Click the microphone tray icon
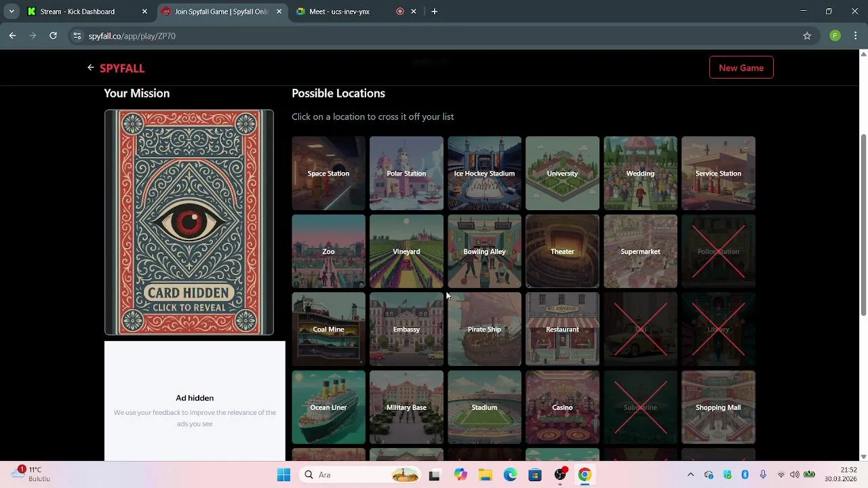 [x=763, y=474]
